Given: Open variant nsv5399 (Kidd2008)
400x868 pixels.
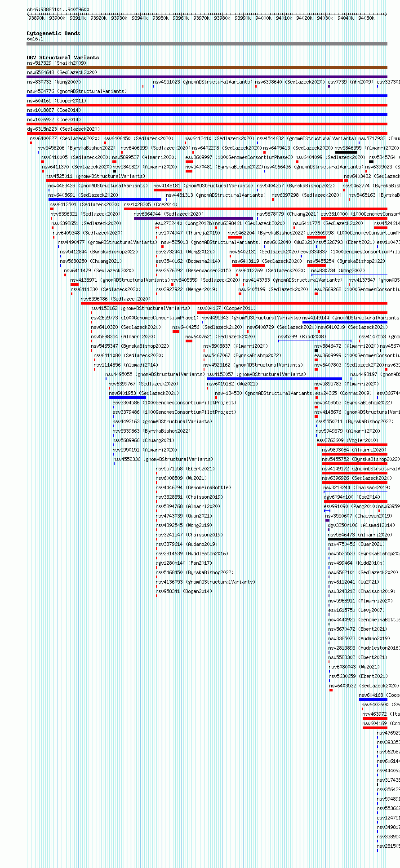Looking at the screenshot, I should click(302, 337).
